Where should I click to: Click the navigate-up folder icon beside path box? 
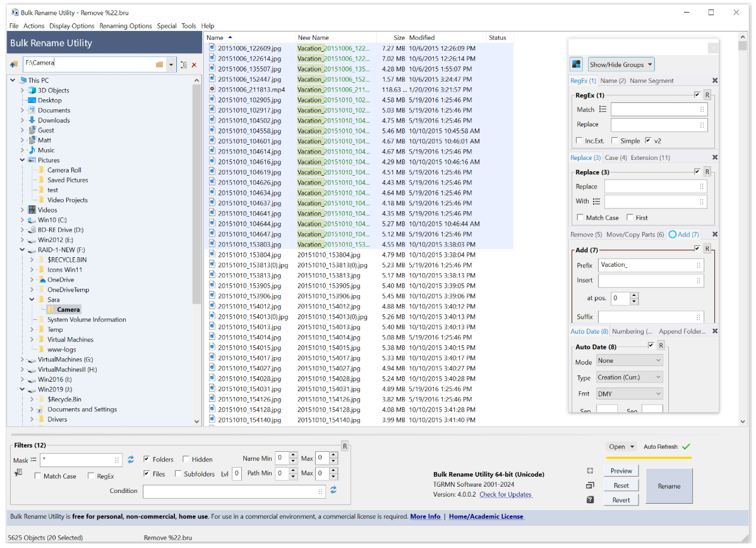tap(14, 64)
